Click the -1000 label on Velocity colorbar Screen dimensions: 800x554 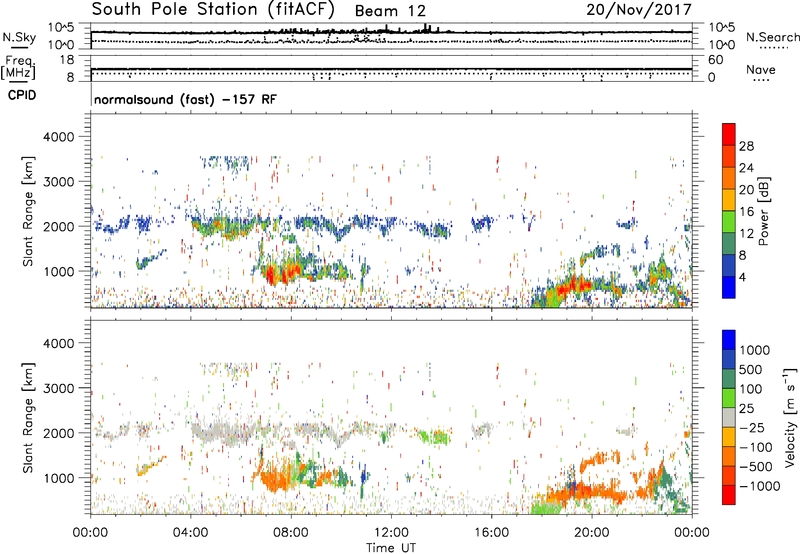(759, 486)
